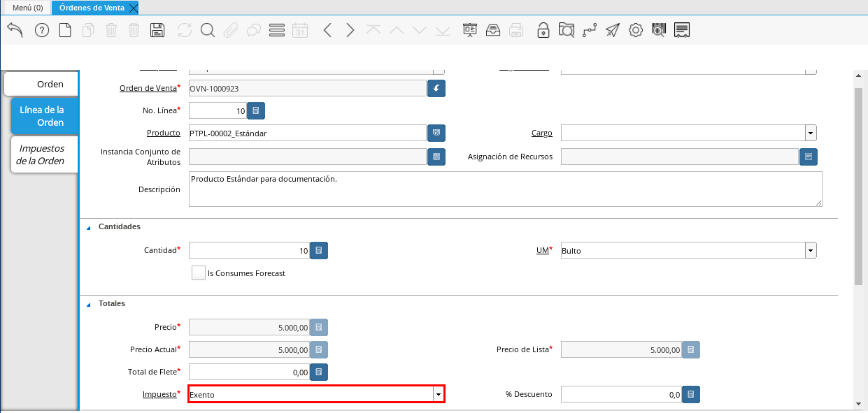The image size is (868, 413).
Task: Open the report presentation icon
Action: 470,30
